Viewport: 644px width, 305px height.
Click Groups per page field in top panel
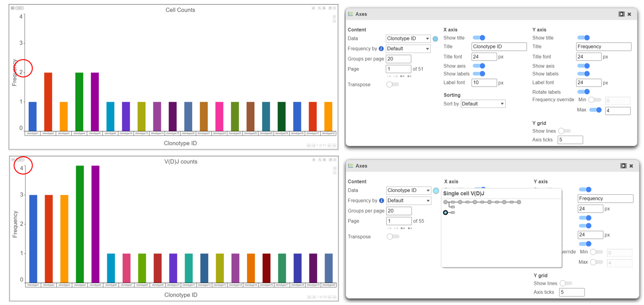(x=398, y=59)
